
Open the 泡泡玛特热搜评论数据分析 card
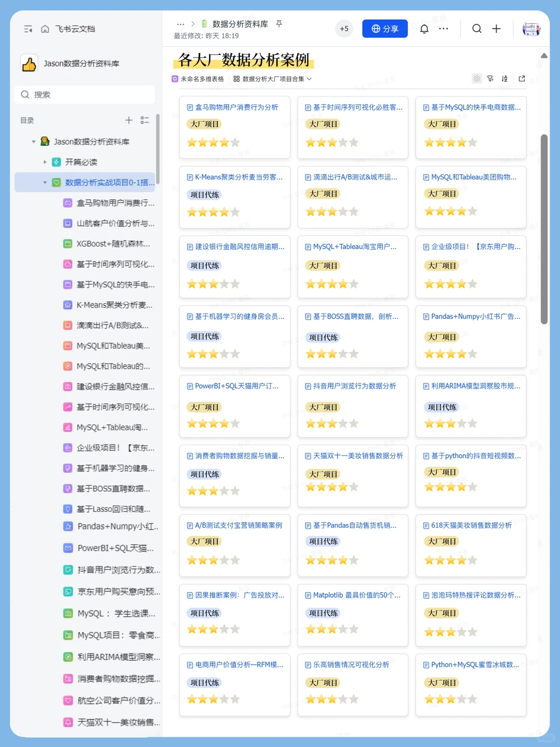471,615
